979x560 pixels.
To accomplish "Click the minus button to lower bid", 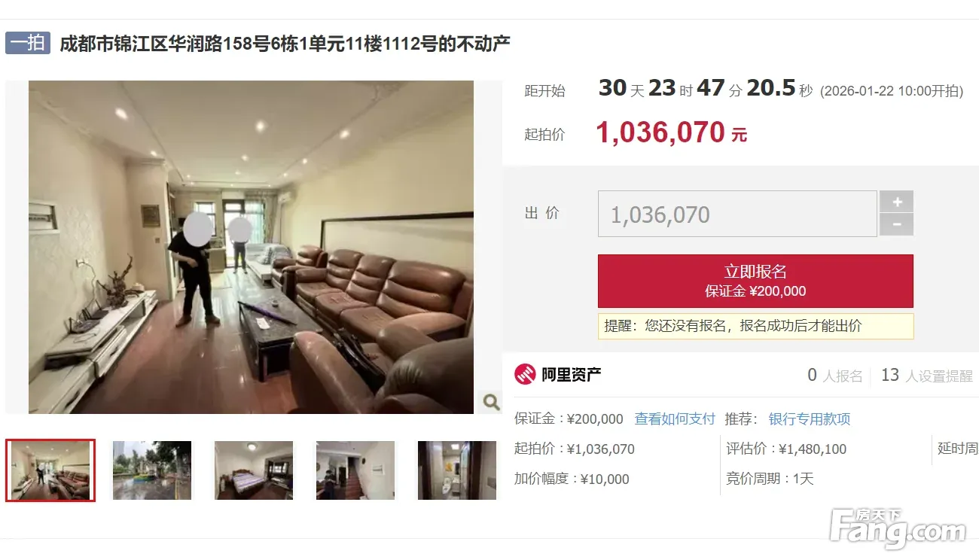I will click(x=897, y=225).
